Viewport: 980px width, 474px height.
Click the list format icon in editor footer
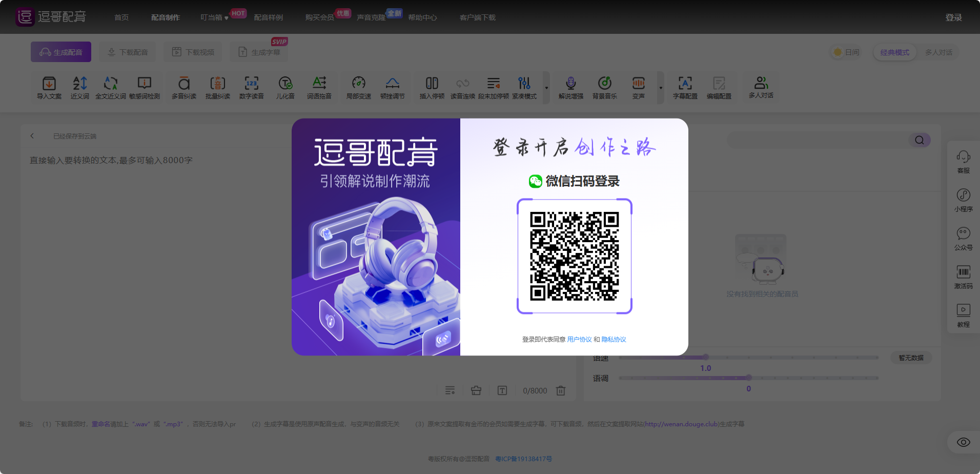[x=450, y=391]
